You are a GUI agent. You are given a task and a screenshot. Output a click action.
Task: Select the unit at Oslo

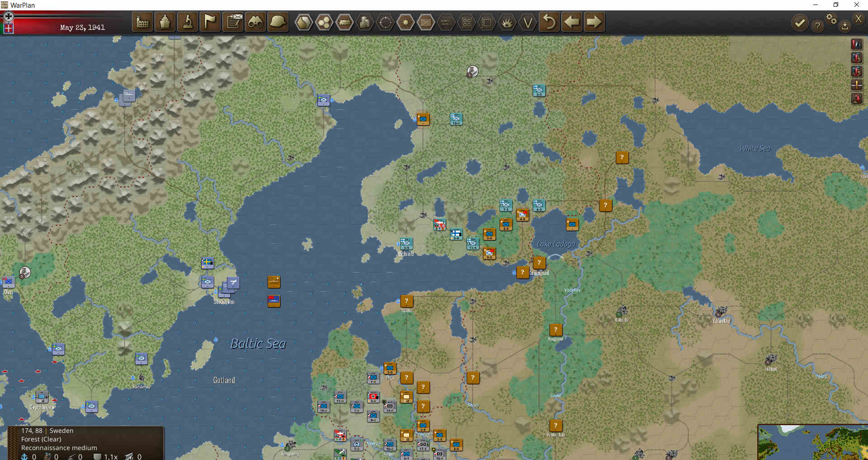(x=9, y=282)
